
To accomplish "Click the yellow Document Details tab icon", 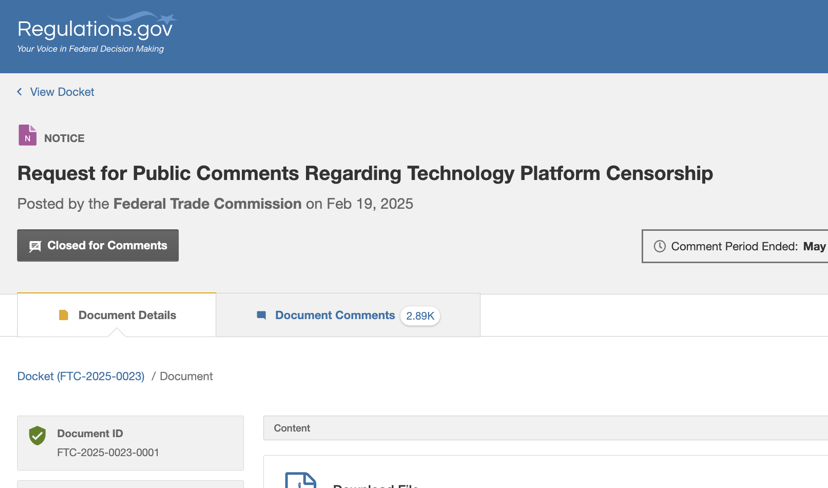I will 64,315.
